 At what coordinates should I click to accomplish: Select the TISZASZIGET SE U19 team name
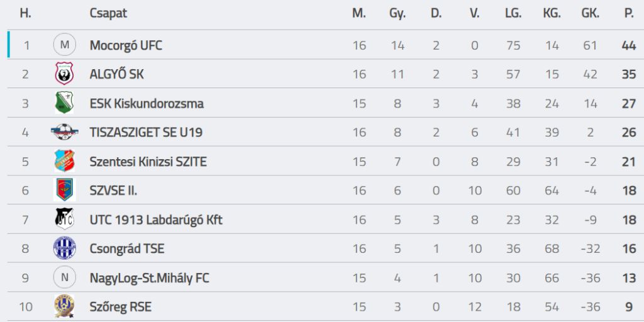click(146, 133)
